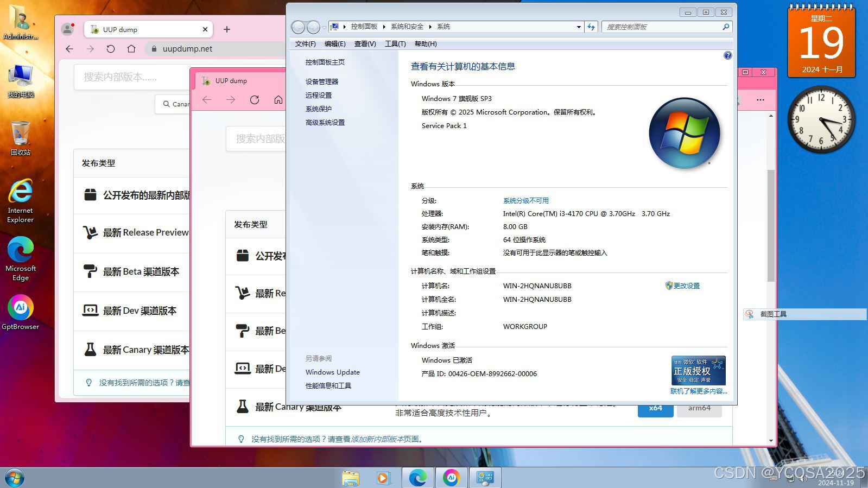868x488 pixels.
Task: Close the UUP dump tab in the back window
Action: (205, 29)
